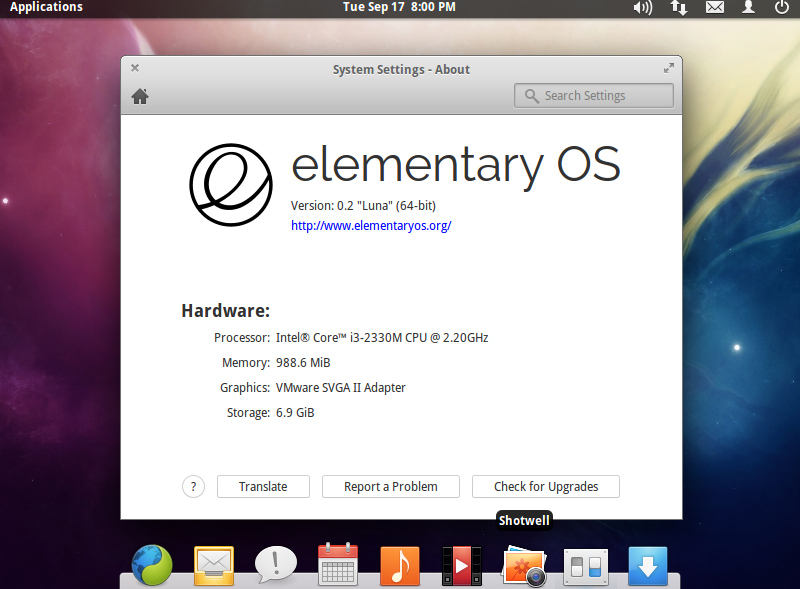Image resolution: width=800 pixels, height=589 pixels.
Task: Open the web browser from the dock
Action: pos(152,565)
